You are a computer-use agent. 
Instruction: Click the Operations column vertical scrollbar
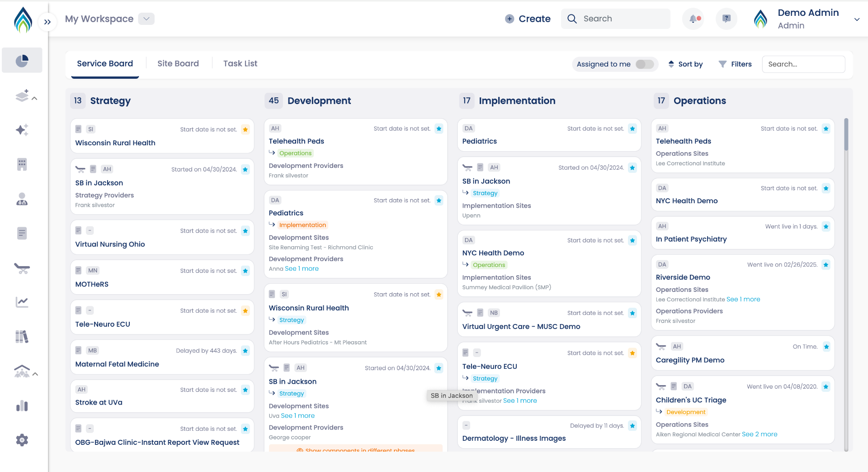pyautogui.click(x=846, y=135)
